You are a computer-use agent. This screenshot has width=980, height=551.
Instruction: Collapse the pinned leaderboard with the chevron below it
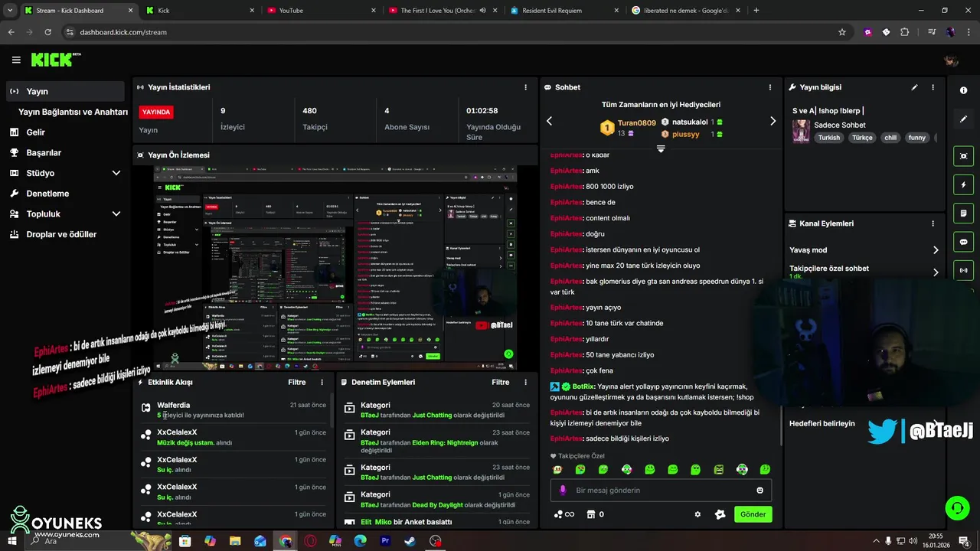click(x=661, y=149)
